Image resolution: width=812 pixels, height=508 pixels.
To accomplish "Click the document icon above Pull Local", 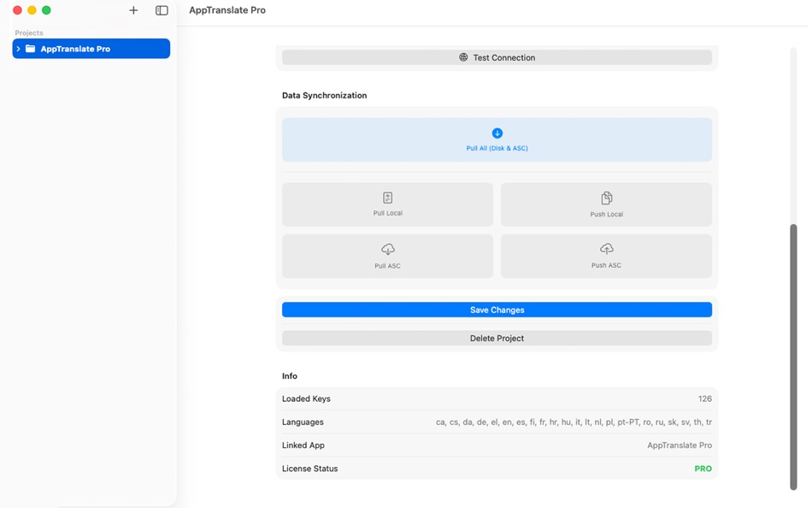I will [x=387, y=198].
